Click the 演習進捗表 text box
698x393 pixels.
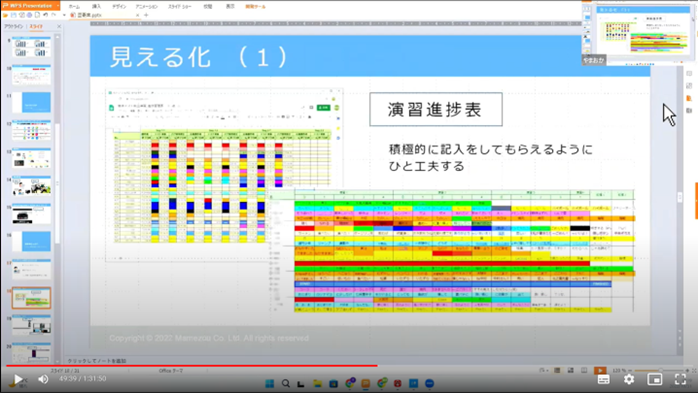click(x=436, y=109)
